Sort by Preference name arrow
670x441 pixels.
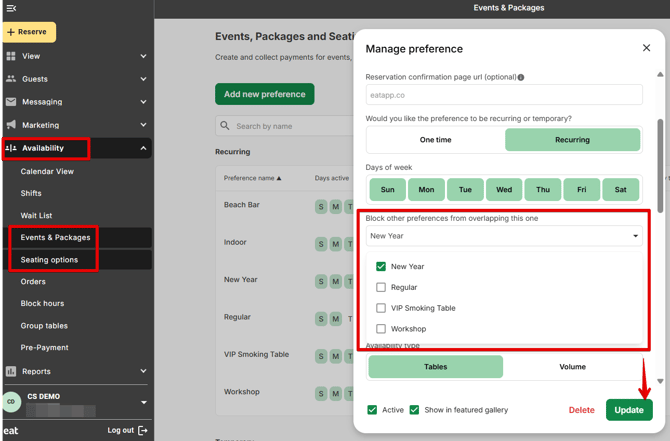coord(279,178)
